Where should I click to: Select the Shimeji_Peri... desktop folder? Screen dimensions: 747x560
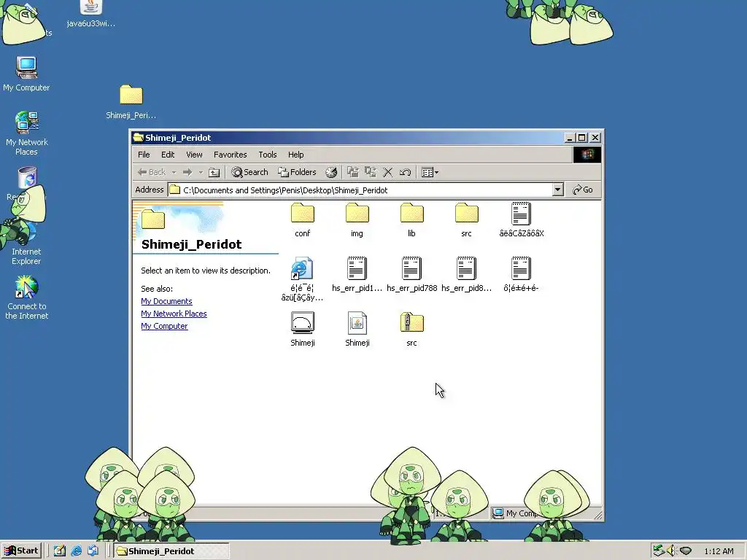tap(131, 102)
